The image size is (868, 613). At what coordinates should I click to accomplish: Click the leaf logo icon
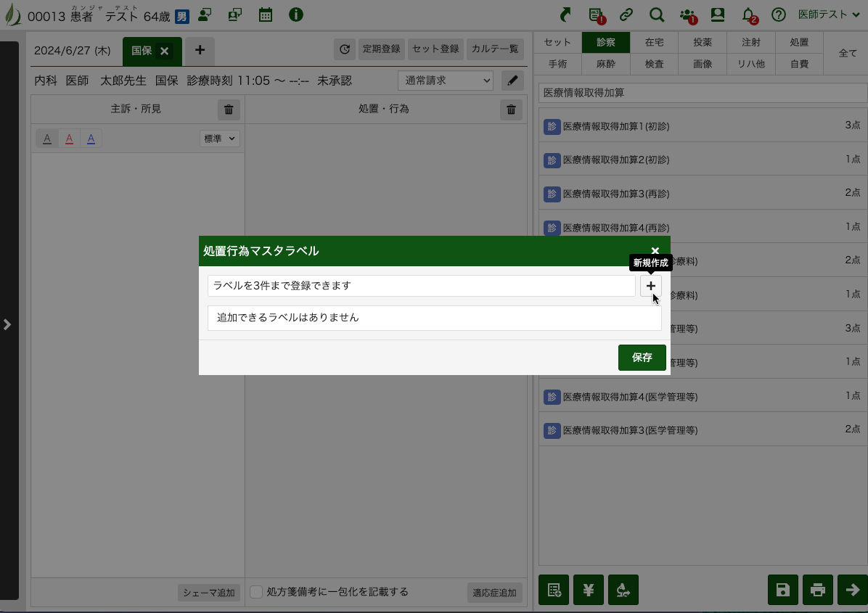coord(12,15)
